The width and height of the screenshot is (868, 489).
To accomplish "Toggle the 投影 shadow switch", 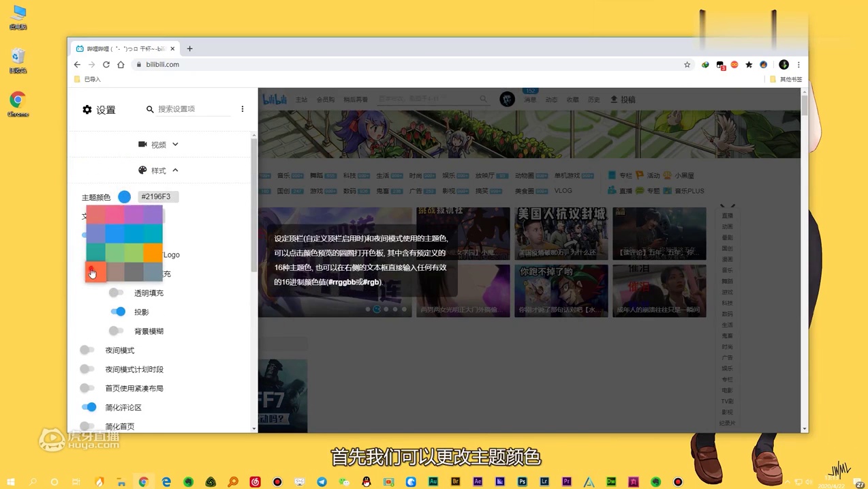I will [x=118, y=312].
